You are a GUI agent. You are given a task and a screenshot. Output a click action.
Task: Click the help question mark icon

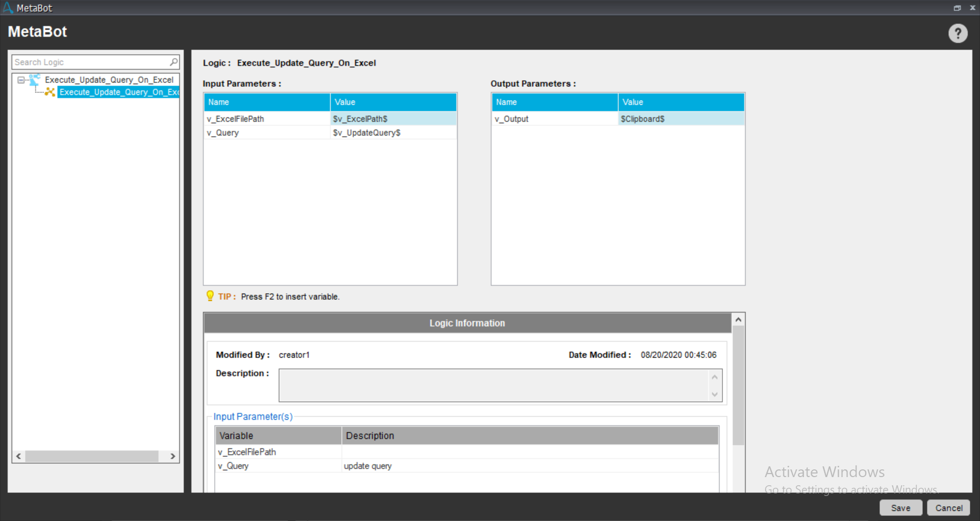pos(958,34)
